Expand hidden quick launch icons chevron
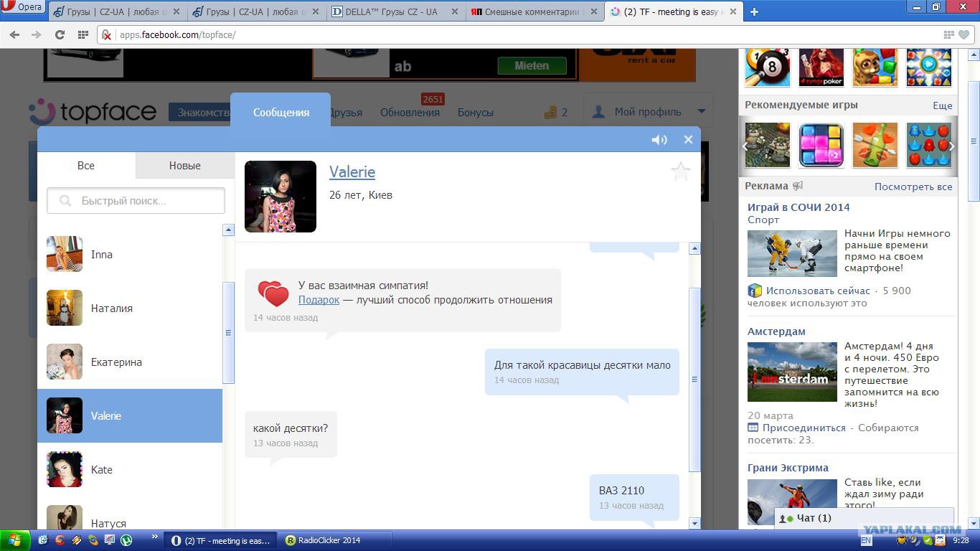 [154, 538]
